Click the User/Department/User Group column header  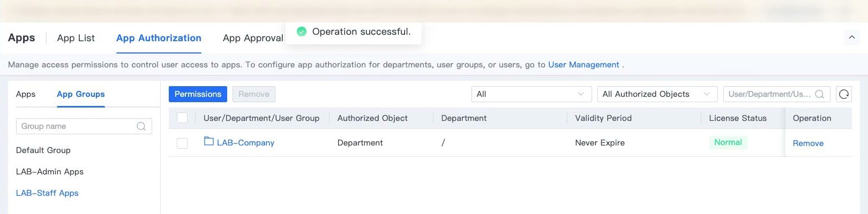261,118
